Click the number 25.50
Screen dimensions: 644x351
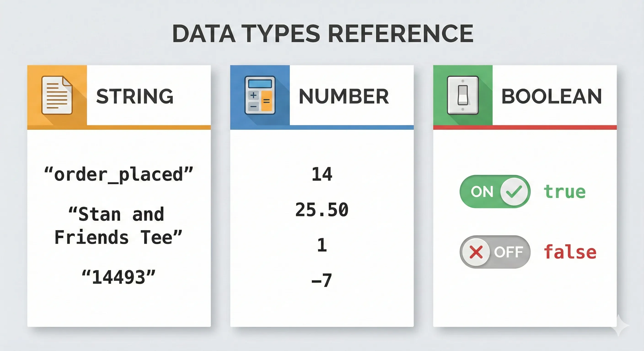pos(322,209)
